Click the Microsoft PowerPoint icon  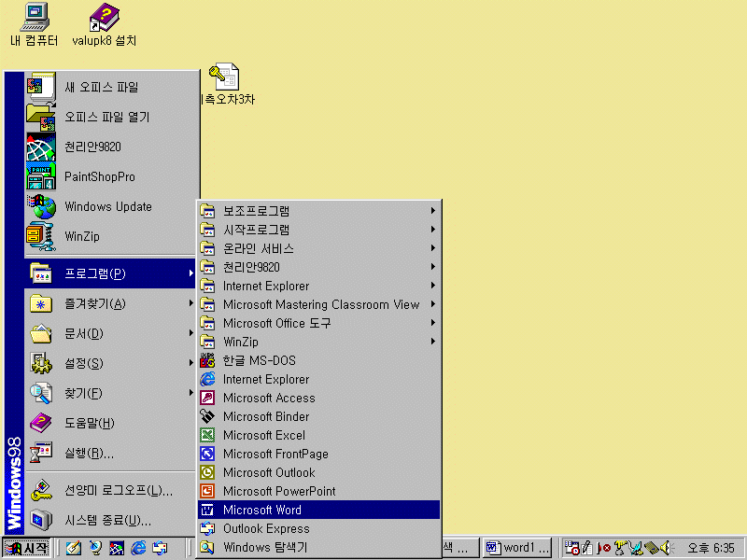[x=207, y=491]
